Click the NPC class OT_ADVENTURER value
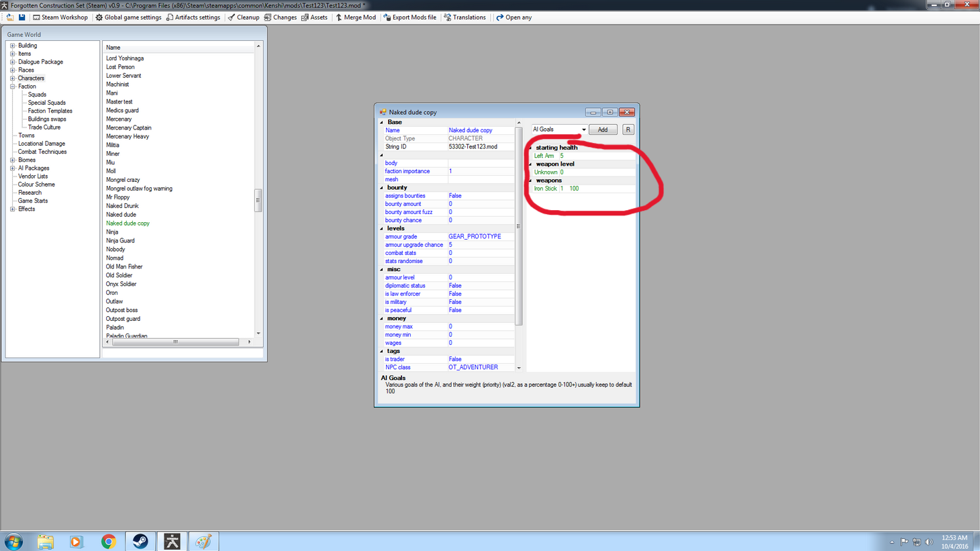 tap(481, 368)
